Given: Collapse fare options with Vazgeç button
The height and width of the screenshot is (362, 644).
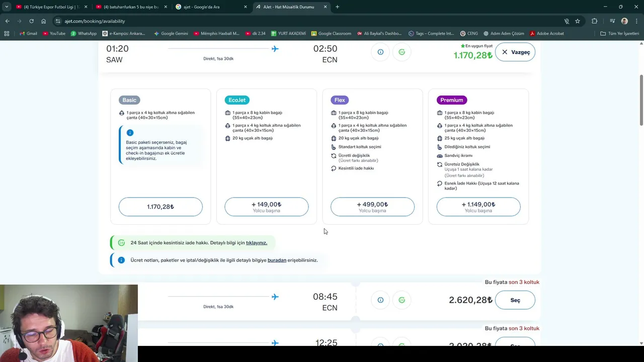Looking at the screenshot, I should click(515, 52).
